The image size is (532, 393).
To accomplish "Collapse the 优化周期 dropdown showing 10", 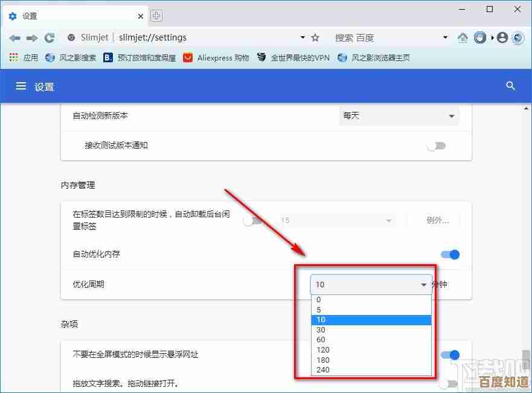I will pos(371,284).
